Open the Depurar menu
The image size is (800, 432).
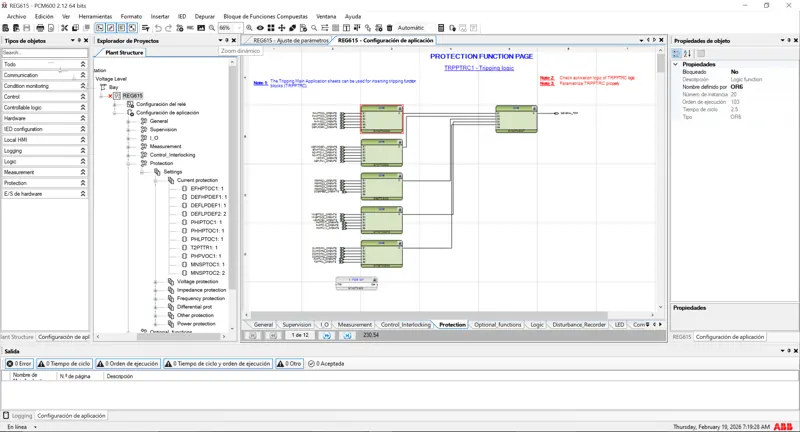point(205,16)
